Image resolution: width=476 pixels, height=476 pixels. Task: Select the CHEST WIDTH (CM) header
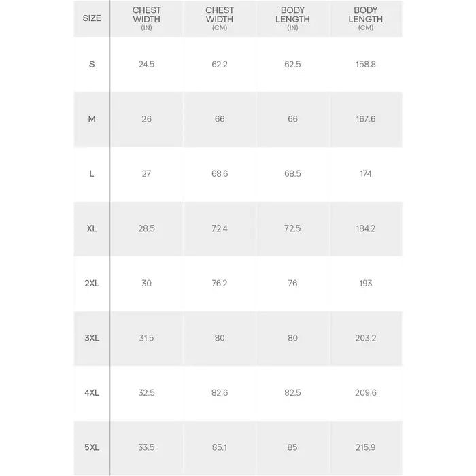(220, 18)
